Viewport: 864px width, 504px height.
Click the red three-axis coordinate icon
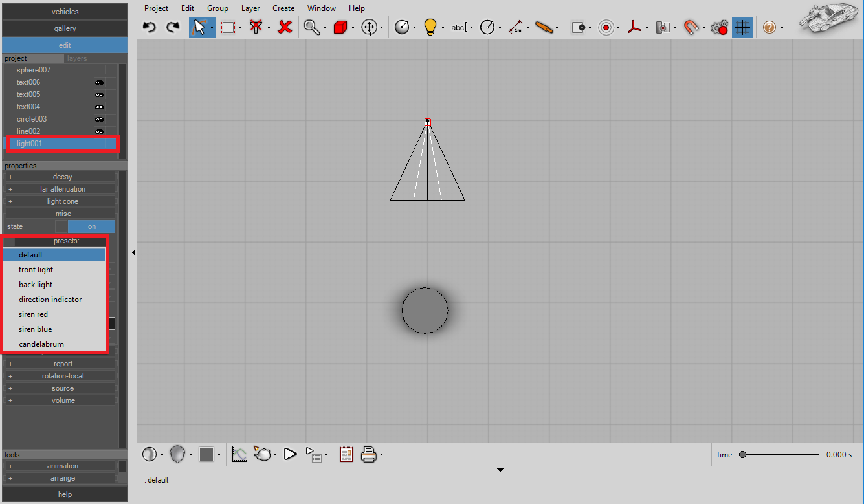[x=635, y=27]
